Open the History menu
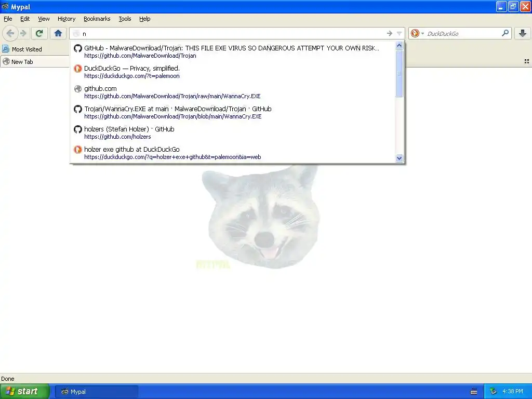532x399 pixels. pos(66,19)
